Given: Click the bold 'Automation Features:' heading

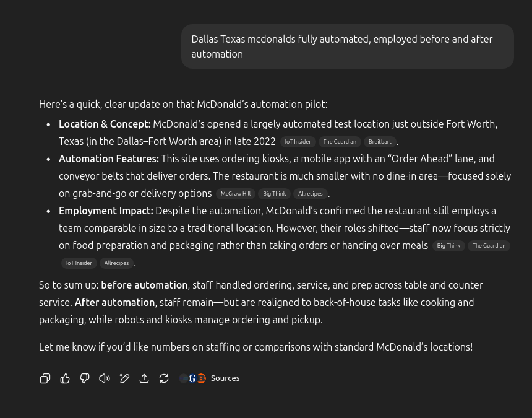Looking at the screenshot, I should click(109, 159).
